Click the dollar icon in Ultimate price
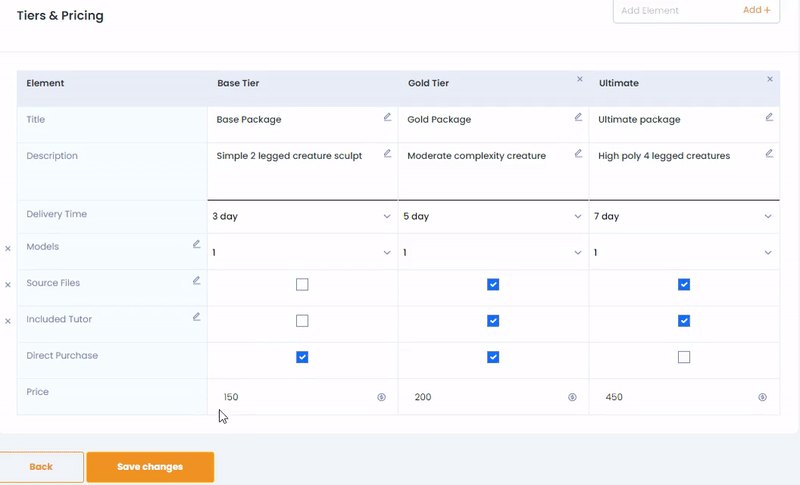This screenshot has height=485, width=800. (x=762, y=397)
